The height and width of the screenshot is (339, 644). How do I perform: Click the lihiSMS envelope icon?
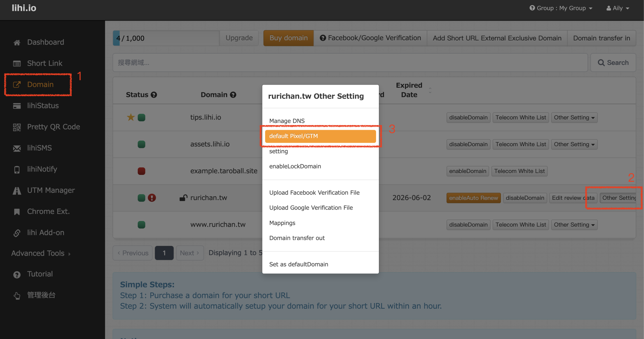coord(17,148)
